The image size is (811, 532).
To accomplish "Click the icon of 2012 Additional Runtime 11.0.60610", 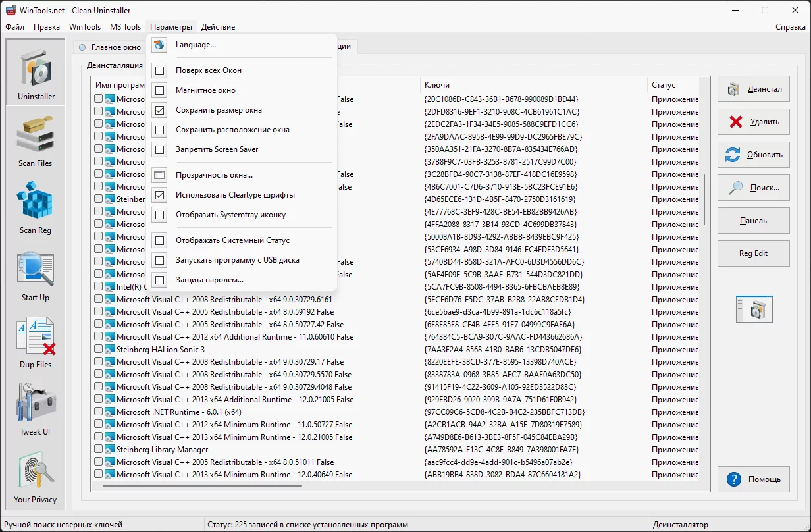I will click(x=110, y=337).
